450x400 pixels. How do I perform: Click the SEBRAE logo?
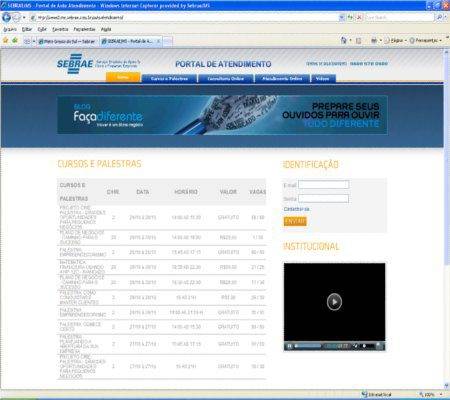pos(75,63)
